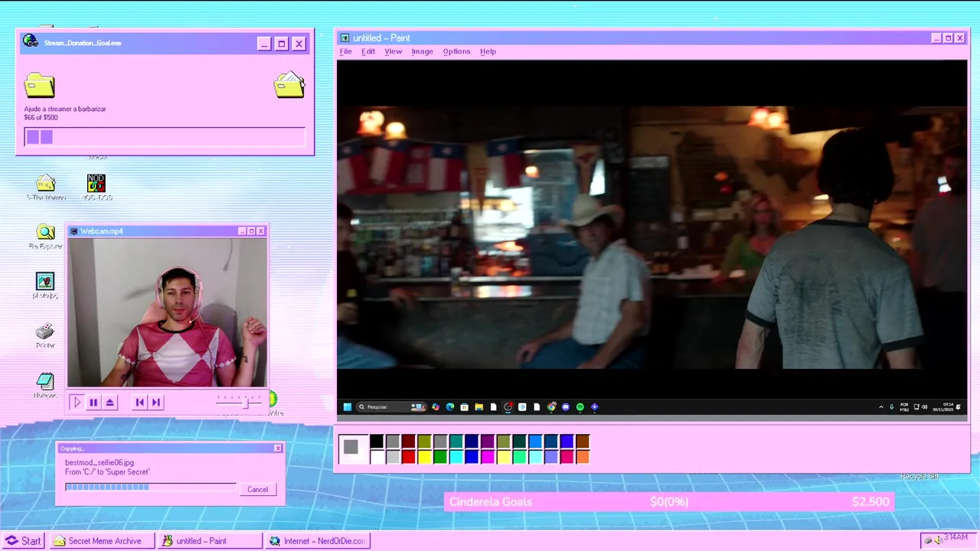The height and width of the screenshot is (551, 980).
Task: Click the Windows 11 Start icon in canvas
Action: [348, 407]
